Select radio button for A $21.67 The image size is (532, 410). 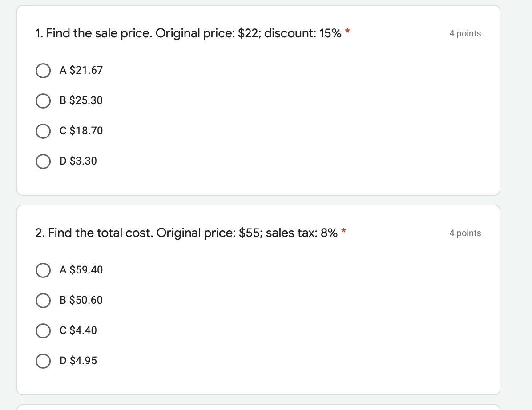43,71
